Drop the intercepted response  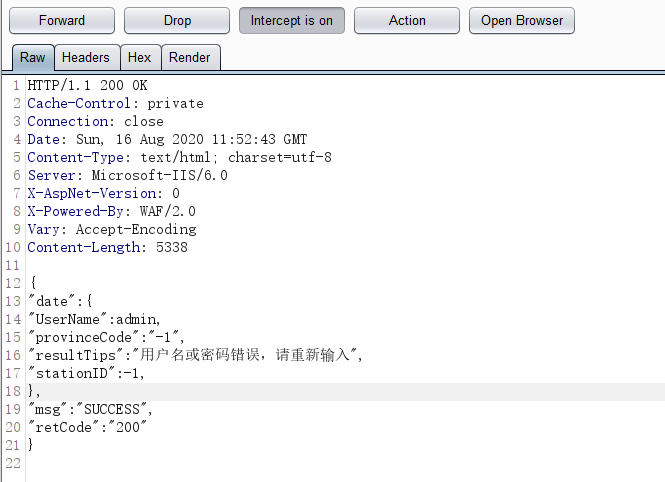pyautogui.click(x=177, y=20)
